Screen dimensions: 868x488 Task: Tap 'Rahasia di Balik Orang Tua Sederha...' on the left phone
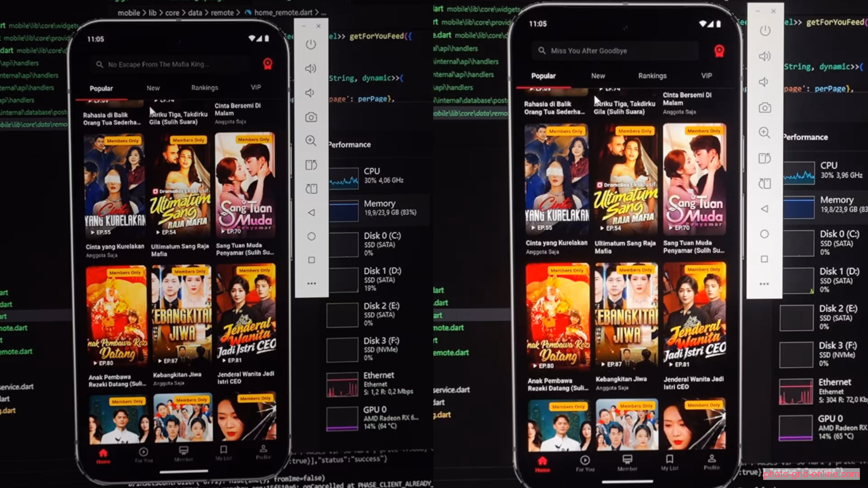112,119
